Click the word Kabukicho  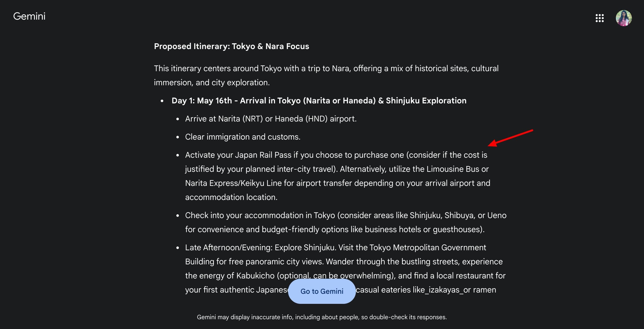[255, 276]
